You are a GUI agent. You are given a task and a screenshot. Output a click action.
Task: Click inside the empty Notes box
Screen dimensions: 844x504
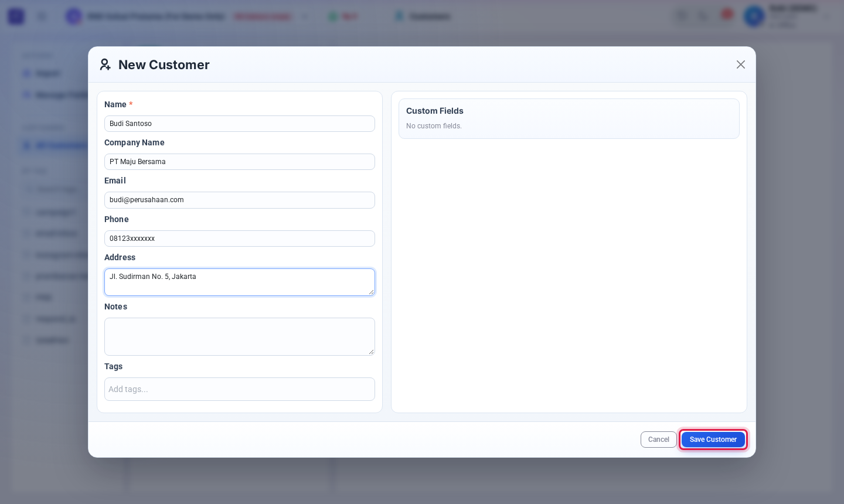tap(240, 336)
